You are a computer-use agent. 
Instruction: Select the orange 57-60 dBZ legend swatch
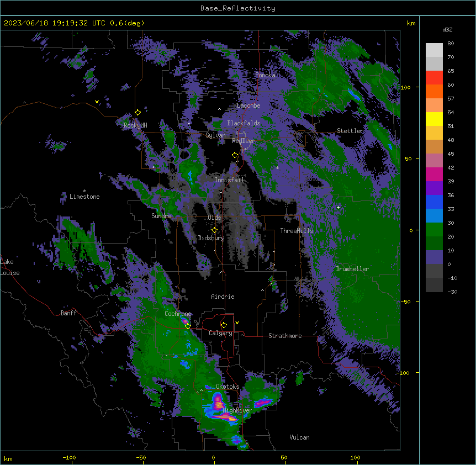[x=434, y=92]
